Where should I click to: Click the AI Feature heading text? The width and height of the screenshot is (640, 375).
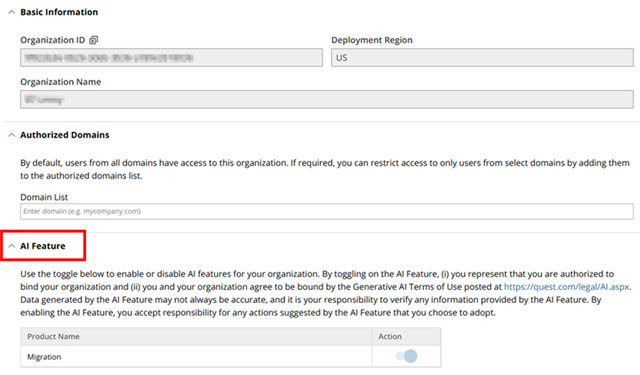point(43,246)
